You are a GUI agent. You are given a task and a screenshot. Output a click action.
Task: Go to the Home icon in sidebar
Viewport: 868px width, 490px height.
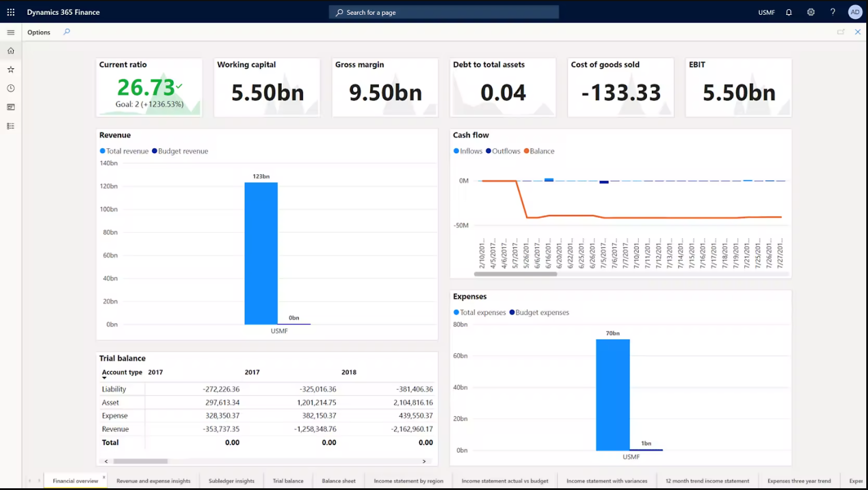pyautogui.click(x=11, y=51)
